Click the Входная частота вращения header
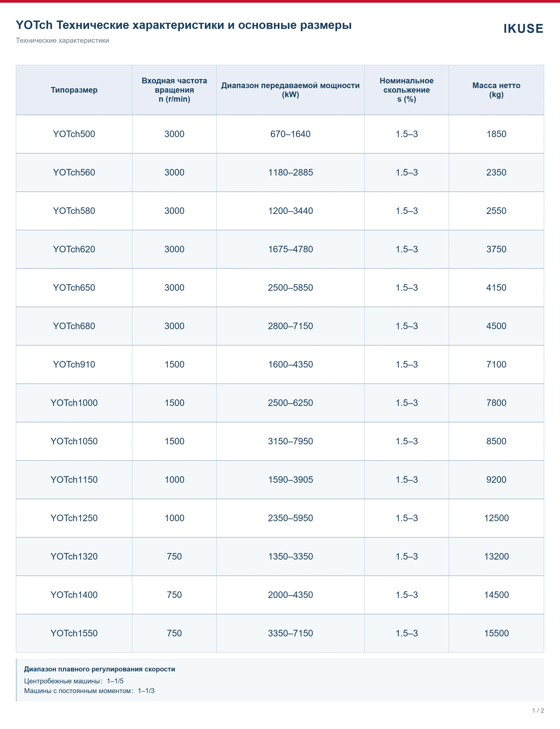The width and height of the screenshot is (560, 729). [x=174, y=90]
